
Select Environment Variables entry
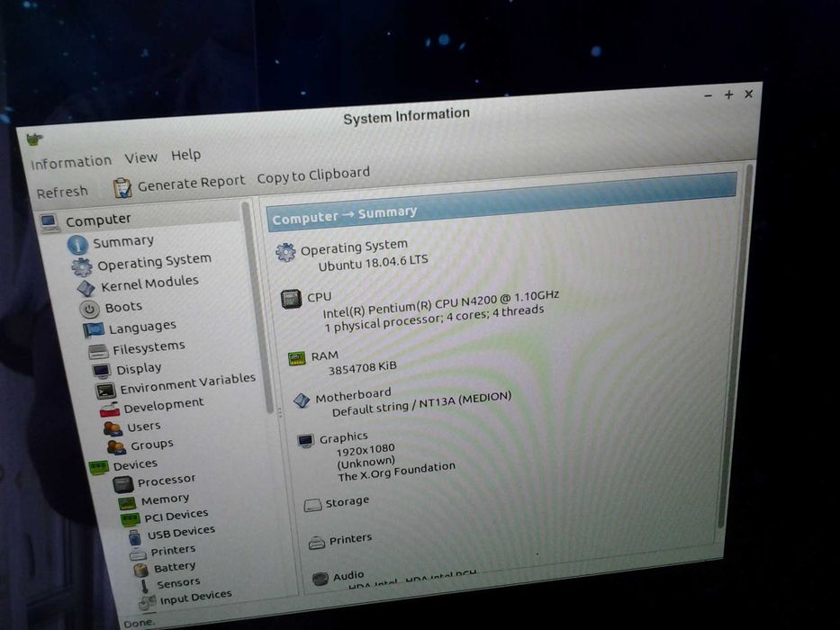tap(187, 383)
